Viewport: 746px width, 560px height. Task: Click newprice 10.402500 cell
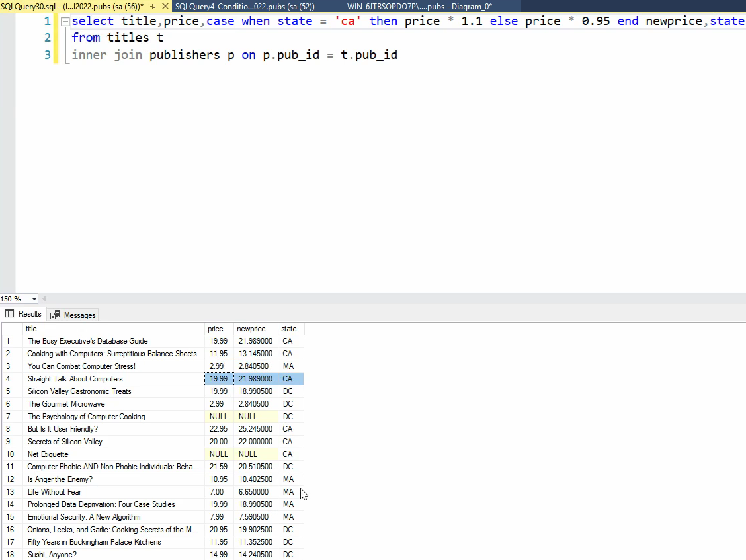(x=255, y=479)
